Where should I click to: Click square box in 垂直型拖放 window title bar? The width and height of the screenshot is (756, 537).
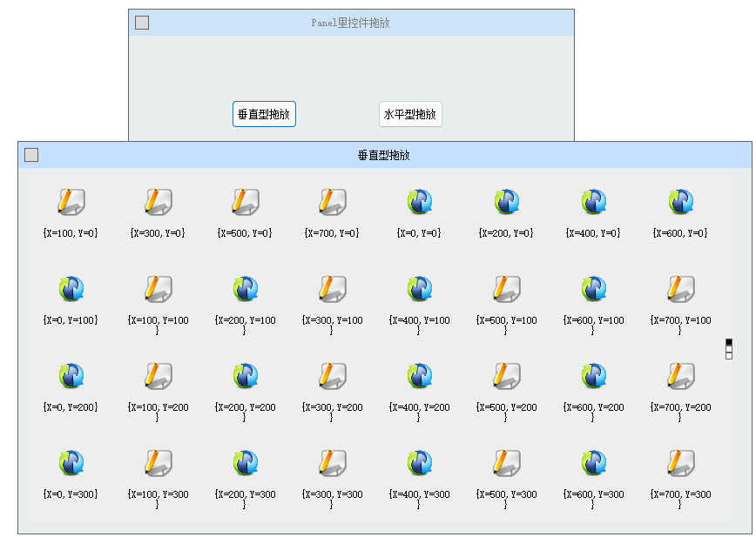(31, 155)
